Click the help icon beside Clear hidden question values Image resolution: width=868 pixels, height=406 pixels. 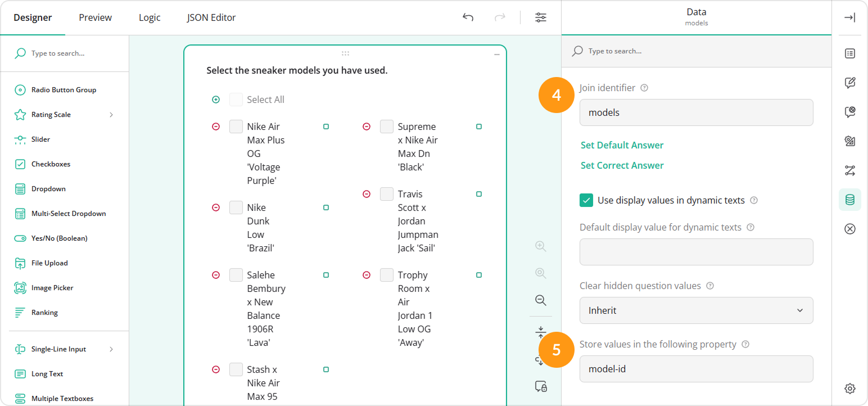coord(710,286)
